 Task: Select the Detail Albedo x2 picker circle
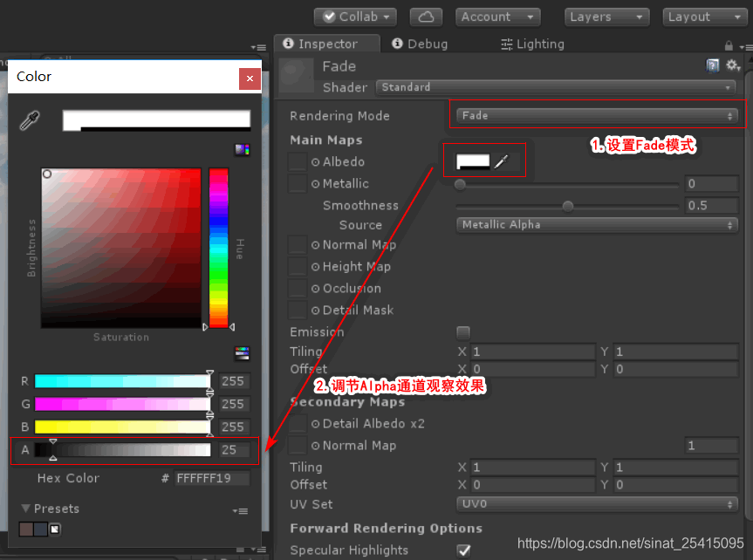click(315, 424)
